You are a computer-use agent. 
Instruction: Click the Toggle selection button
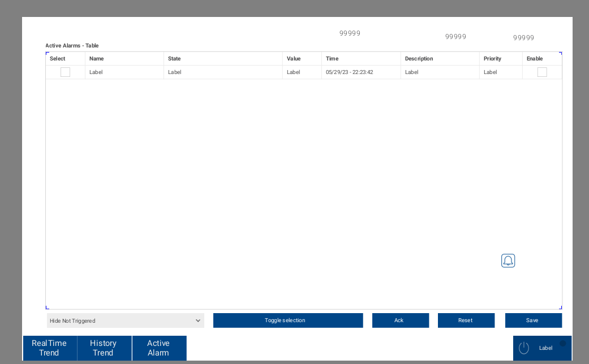coord(288,320)
